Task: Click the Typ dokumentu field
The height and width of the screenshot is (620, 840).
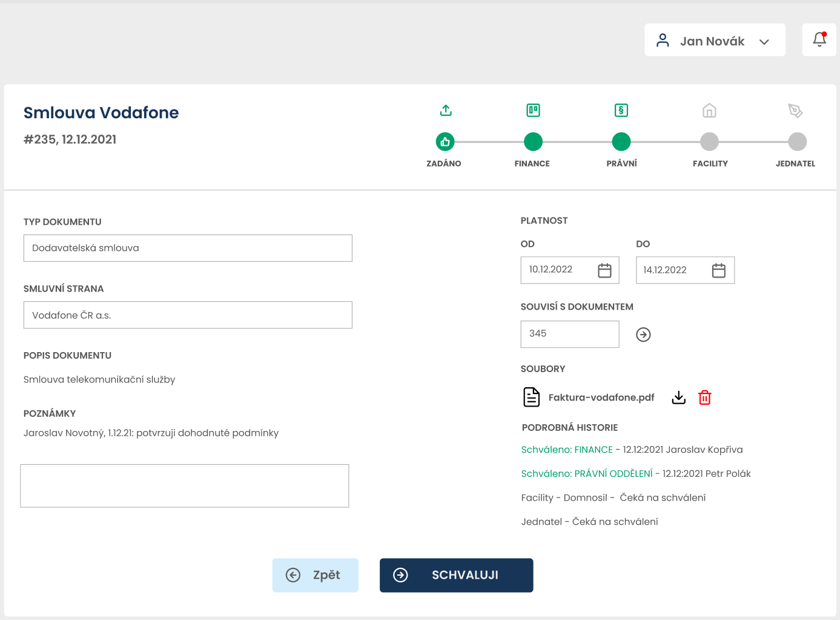Action: pyautogui.click(x=188, y=248)
